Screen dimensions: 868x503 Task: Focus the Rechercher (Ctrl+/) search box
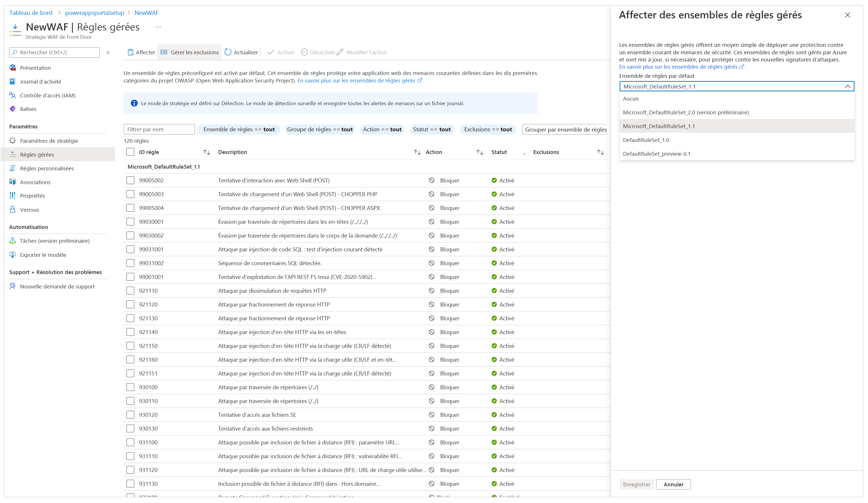(x=54, y=52)
